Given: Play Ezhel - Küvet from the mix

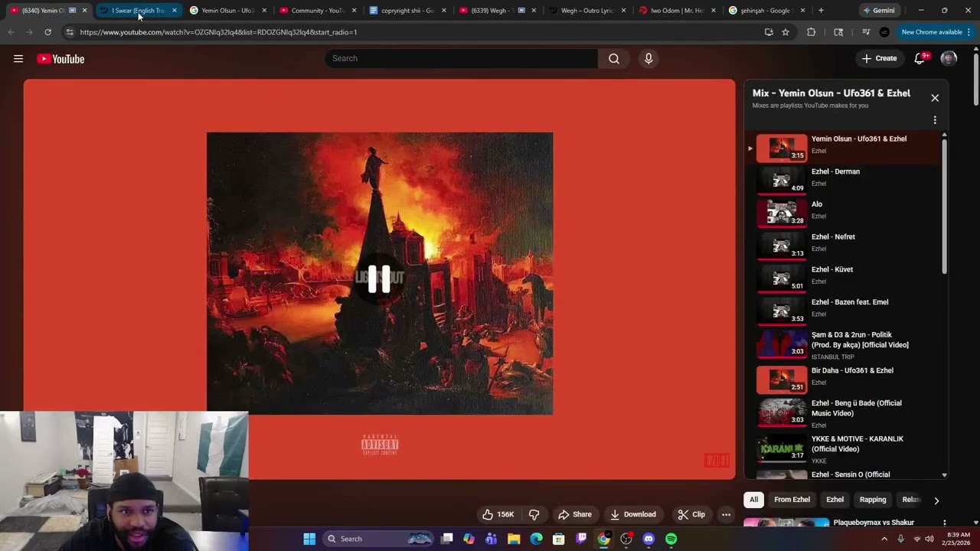Looking at the screenshot, I should pos(842,278).
